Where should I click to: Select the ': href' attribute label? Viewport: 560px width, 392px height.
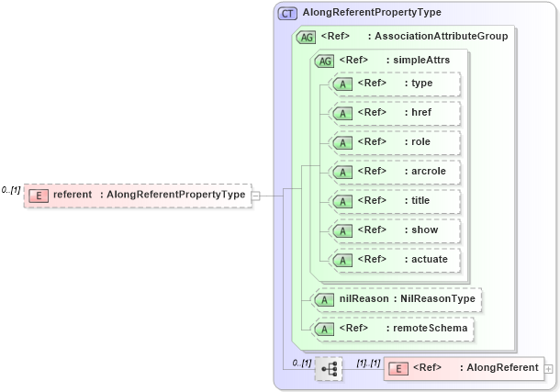pyautogui.click(x=418, y=112)
